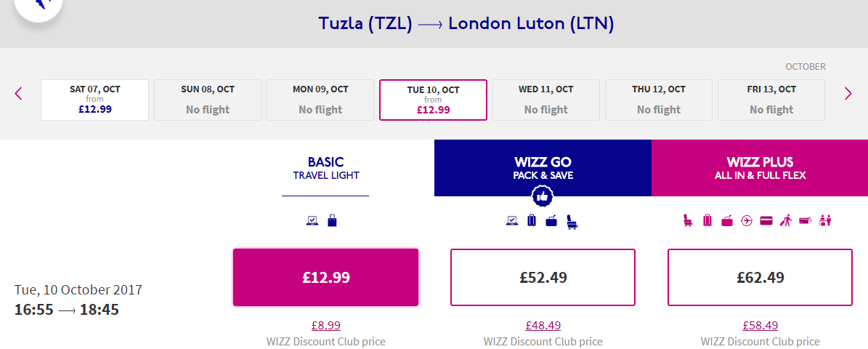Screen dimensions: 868x349
Task: Click the WIZZ GO thumbs-up recommended badge
Action: tap(543, 196)
